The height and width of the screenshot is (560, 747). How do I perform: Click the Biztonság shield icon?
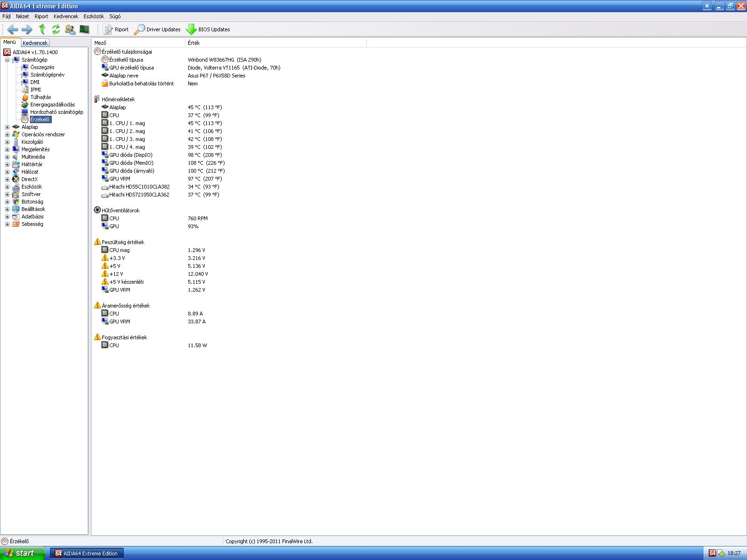(16, 202)
